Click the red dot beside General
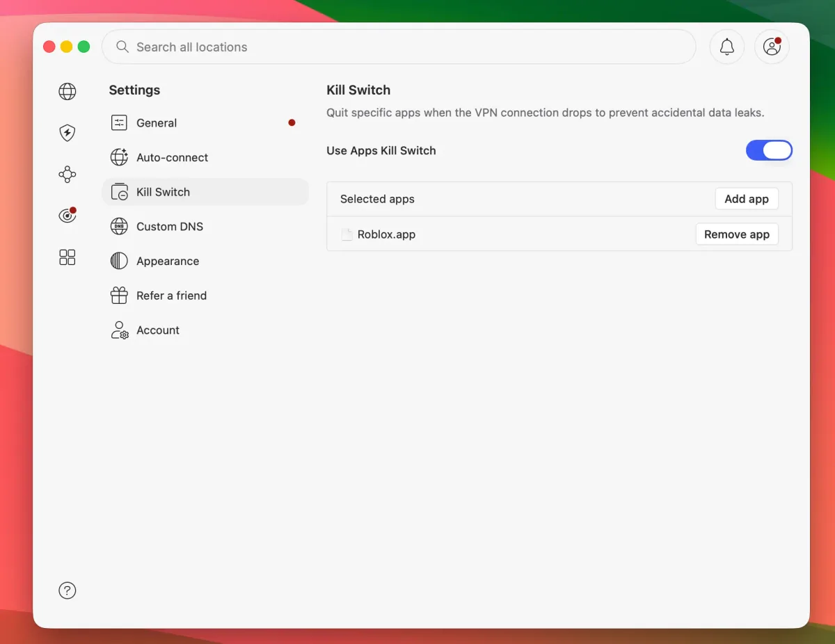The image size is (835, 644). (292, 122)
